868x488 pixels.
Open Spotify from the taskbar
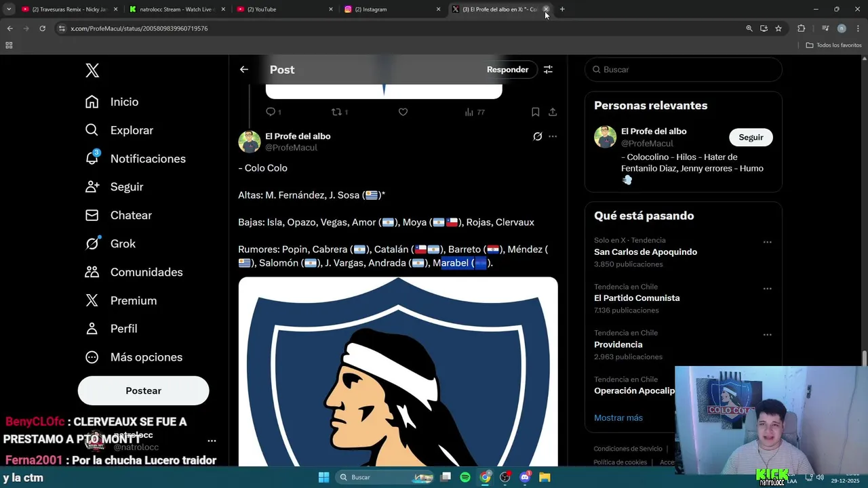(x=465, y=477)
